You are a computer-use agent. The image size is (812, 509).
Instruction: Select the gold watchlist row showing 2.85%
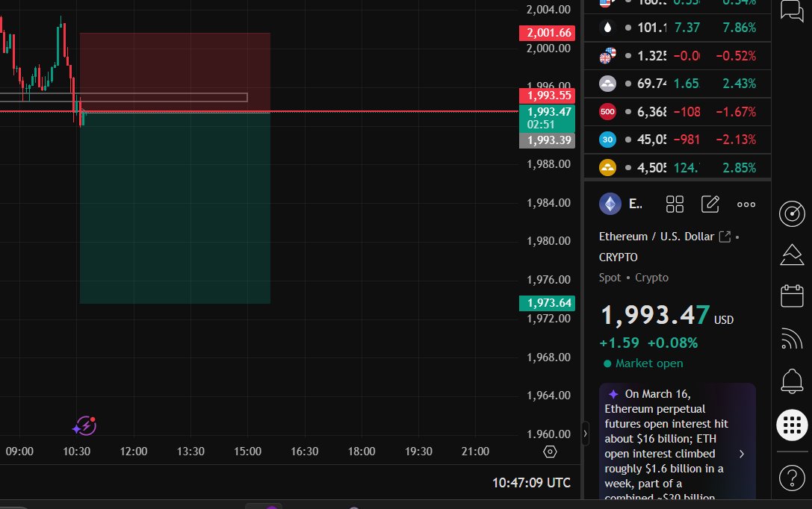pyautogui.click(x=678, y=167)
